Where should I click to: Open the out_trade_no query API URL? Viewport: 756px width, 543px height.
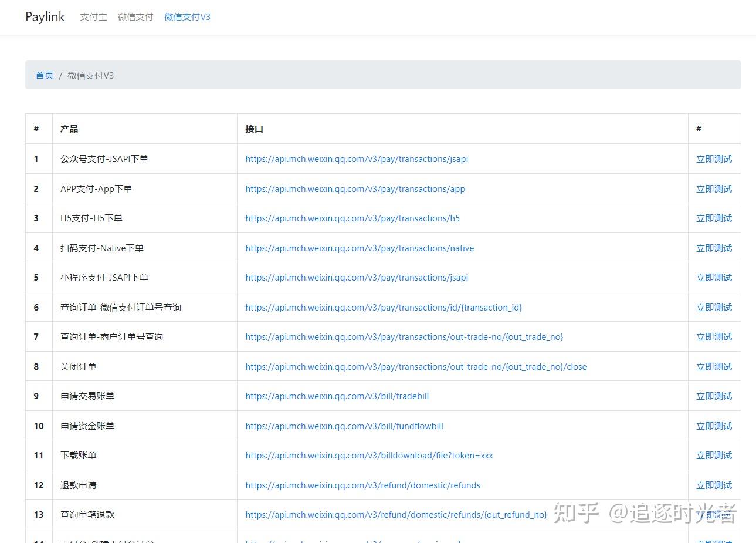tap(405, 336)
